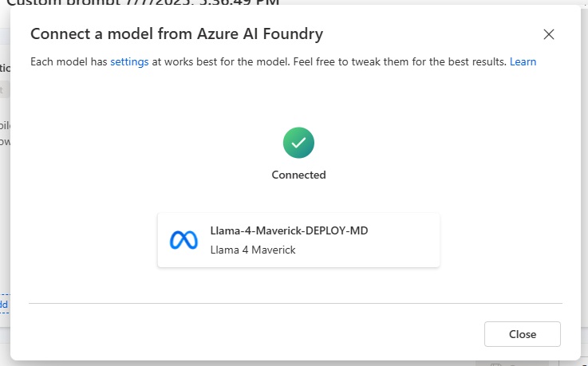Click the Llama 4 Maverick model subtitle

tap(253, 250)
